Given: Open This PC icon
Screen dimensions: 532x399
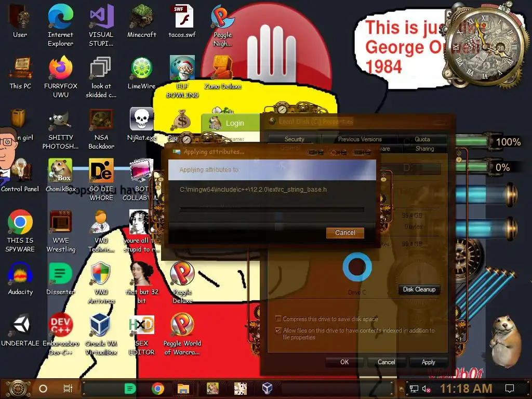Looking at the screenshot, I should click(x=20, y=73).
